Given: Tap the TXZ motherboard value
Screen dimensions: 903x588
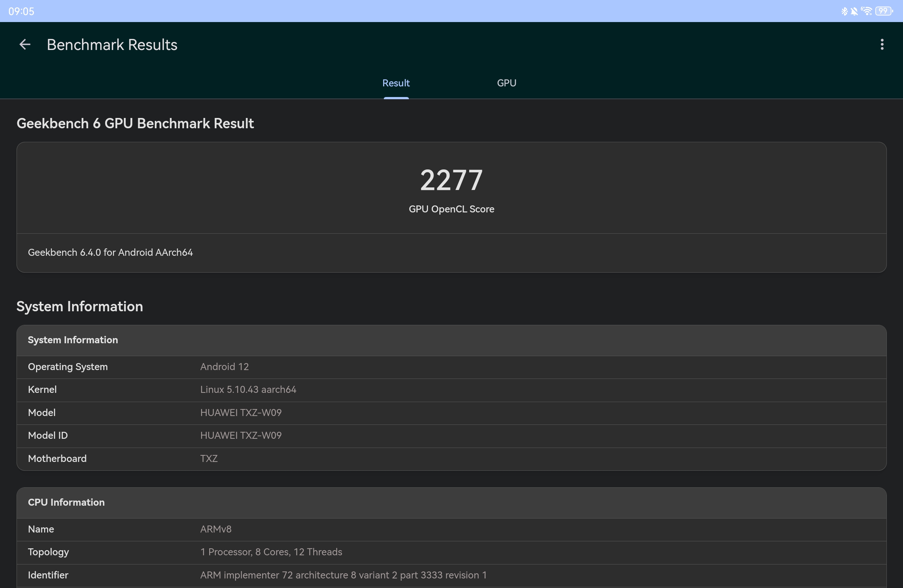Looking at the screenshot, I should pos(209,459).
